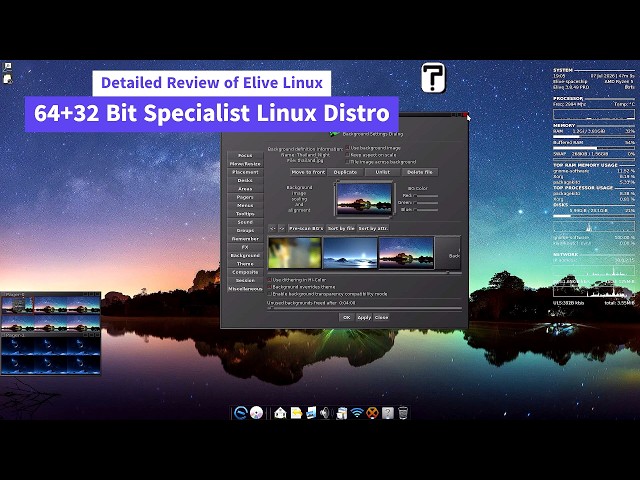Click the Wi-Fi network icon in the dock
Viewport: 640px width, 480px height.
point(357,413)
